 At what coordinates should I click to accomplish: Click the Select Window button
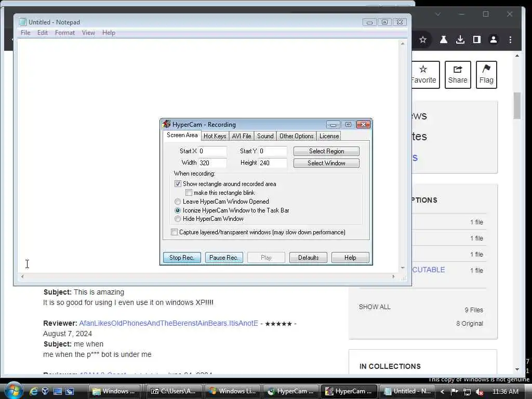pyautogui.click(x=326, y=163)
